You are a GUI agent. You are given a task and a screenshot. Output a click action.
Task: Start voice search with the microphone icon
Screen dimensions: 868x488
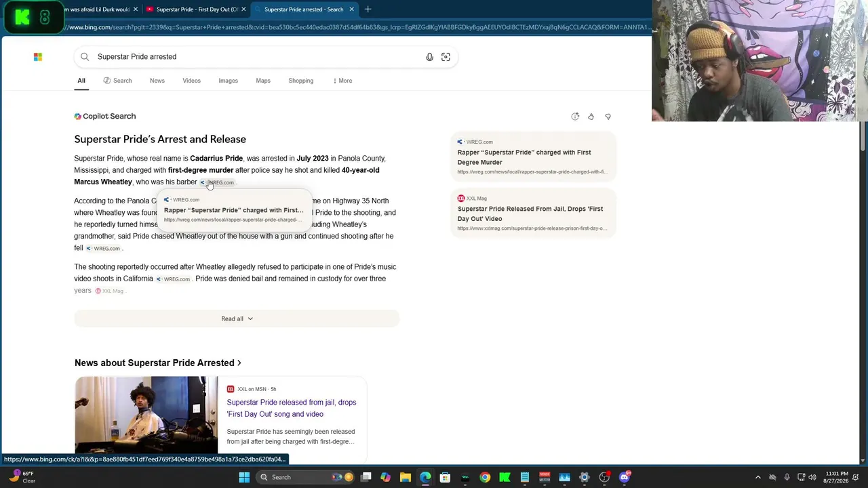click(x=429, y=57)
